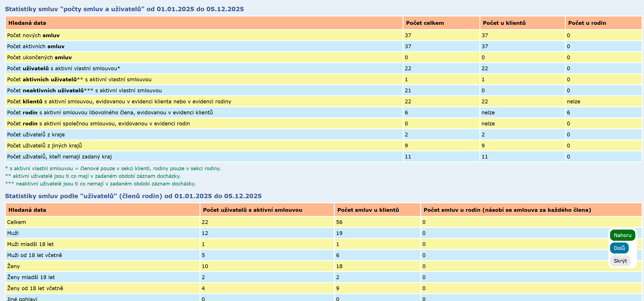This screenshot has width=644, height=301.
Task: Click the 'Počet uživatelů z kraje' row
Action: click(x=36, y=135)
